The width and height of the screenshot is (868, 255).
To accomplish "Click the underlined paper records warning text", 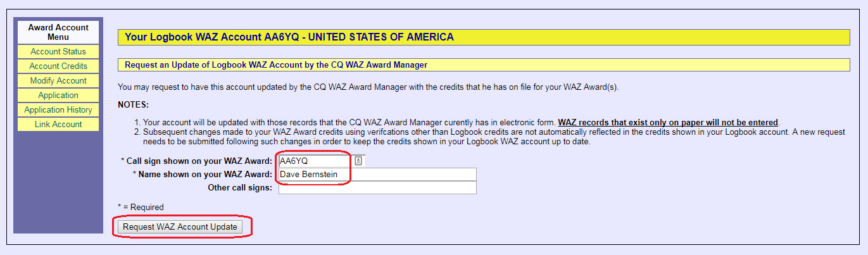I will click(x=668, y=122).
